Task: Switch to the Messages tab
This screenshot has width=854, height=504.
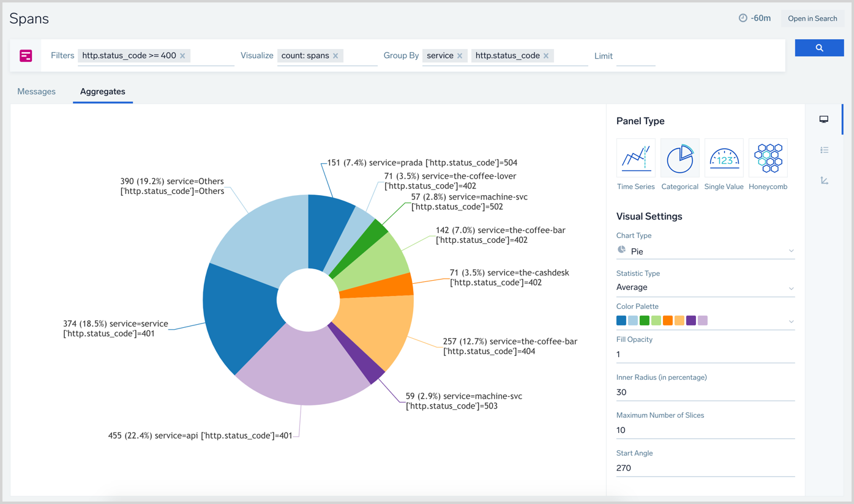Action: (36, 92)
